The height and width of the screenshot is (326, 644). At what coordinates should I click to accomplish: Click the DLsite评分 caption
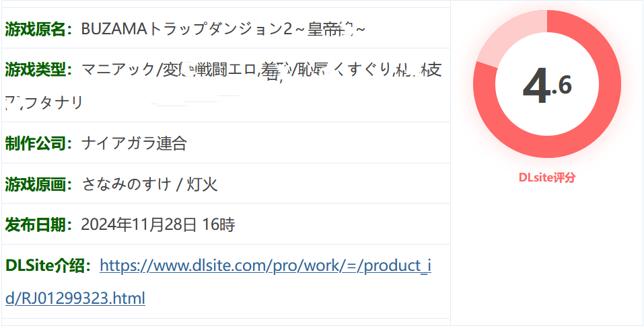click(547, 177)
